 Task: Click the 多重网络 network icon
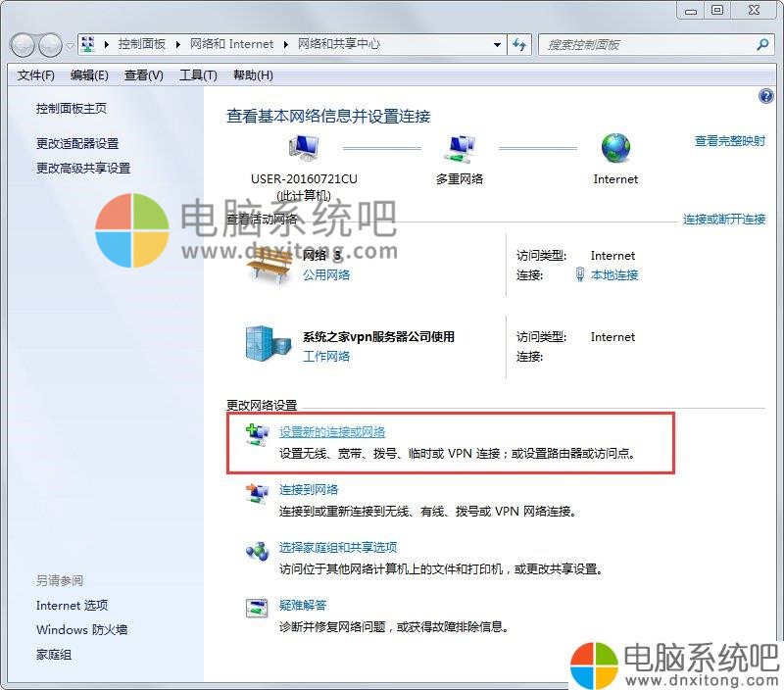coord(459,149)
